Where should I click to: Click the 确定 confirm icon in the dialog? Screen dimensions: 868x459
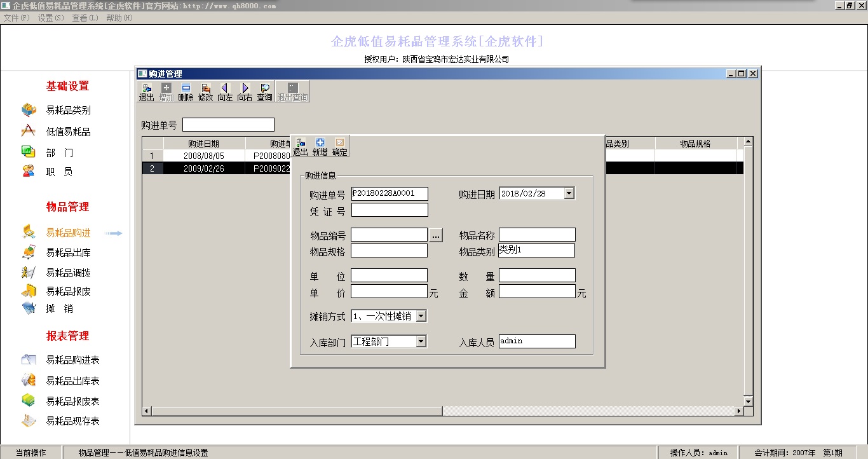click(x=340, y=147)
